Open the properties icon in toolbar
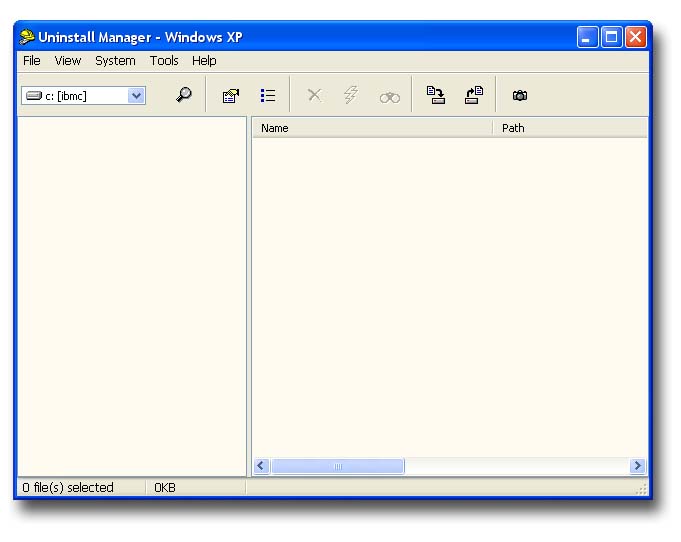Image resolution: width=681 pixels, height=542 pixels. tap(231, 96)
